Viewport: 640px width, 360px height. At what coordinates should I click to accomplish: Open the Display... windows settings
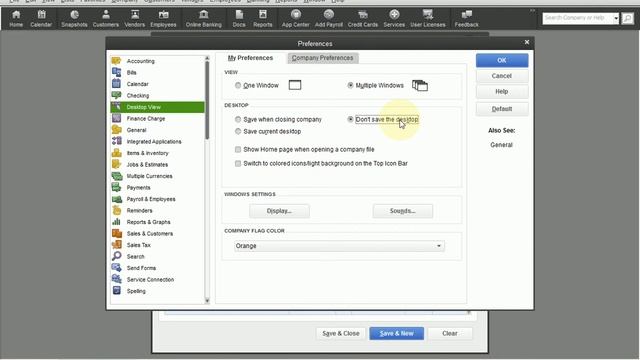[279, 211]
